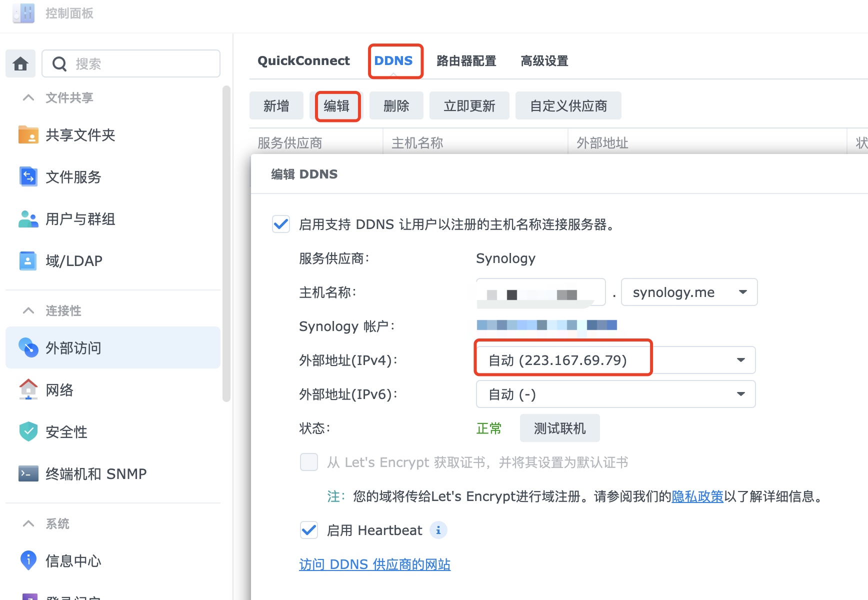Click the search magnifier icon
868x600 pixels.
pos(59,64)
